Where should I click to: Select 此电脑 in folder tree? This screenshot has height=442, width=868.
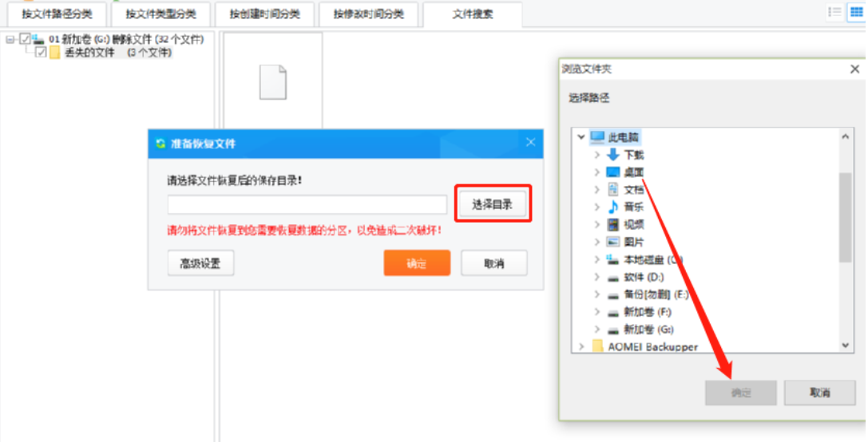point(624,137)
